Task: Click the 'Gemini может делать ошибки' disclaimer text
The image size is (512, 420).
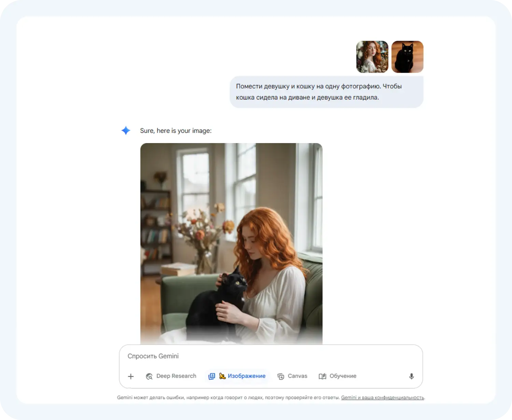Action: pyautogui.click(x=228, y=397)
